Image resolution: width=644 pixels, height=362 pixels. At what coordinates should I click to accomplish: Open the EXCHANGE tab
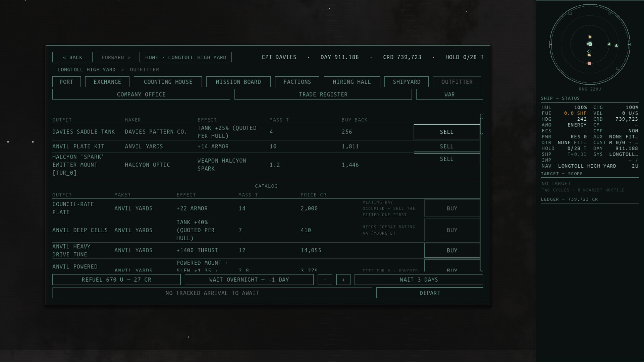107,82
